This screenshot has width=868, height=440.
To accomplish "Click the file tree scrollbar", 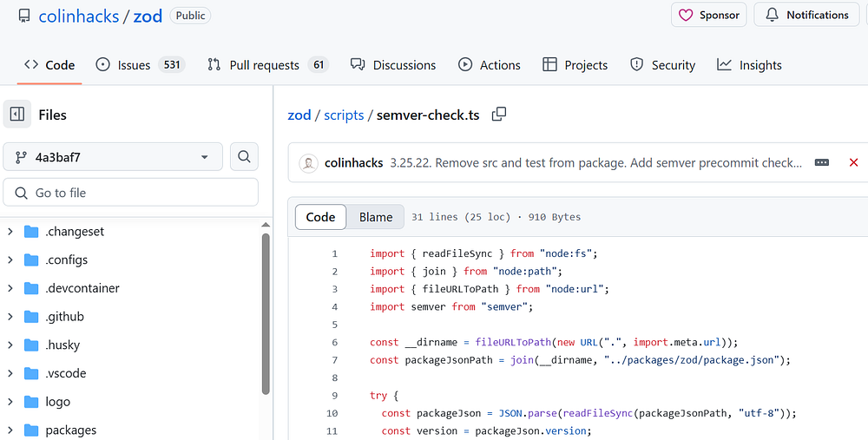I will coord(266,314).
